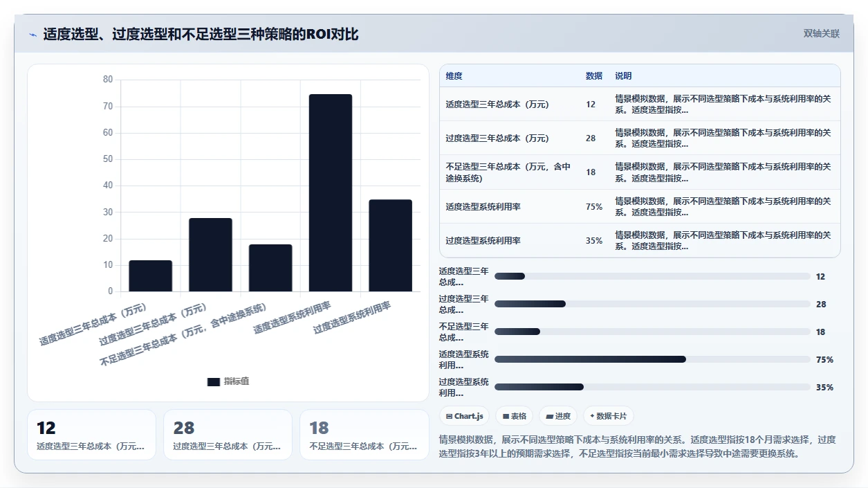The height and width of the screenshot is (488, 868).
Task: Click 说明 text in the 适度选型系统利用率 table row
Action: [x=723, y=206]
